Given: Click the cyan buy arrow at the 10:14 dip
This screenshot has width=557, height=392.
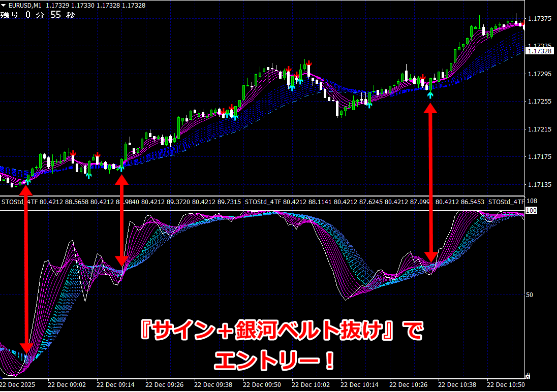Looking at the screenshot, I should pyautogui.click(x=369, y=104).
